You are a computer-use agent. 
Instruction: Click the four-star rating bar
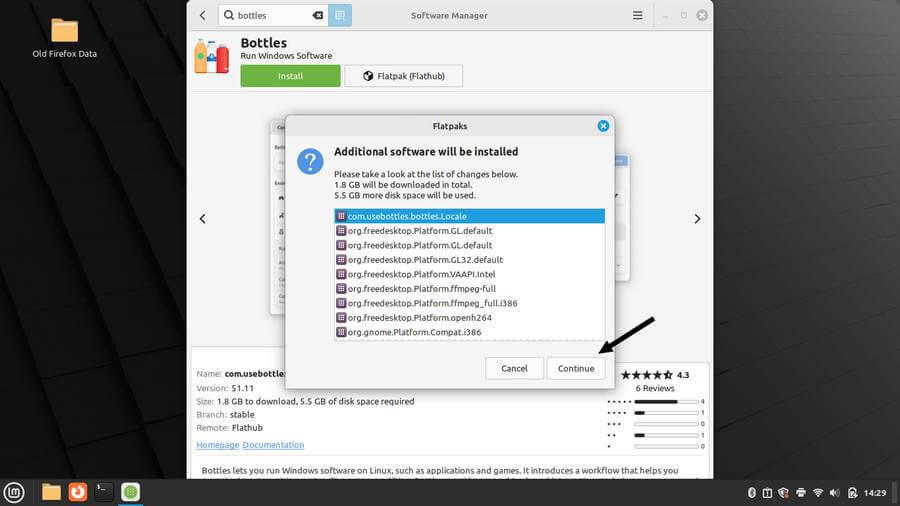[666, 412]
